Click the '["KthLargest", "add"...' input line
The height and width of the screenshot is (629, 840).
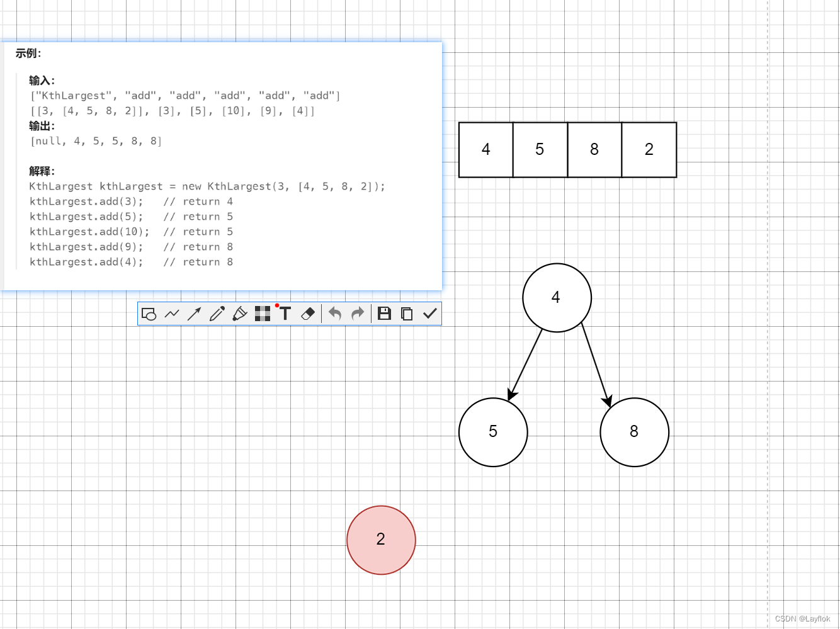click(185, 96)
